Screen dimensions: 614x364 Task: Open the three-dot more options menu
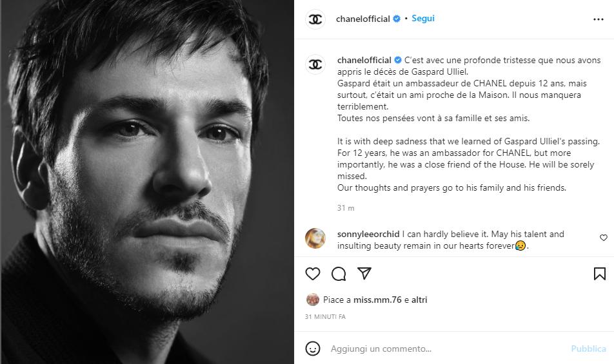coord(599,19)
